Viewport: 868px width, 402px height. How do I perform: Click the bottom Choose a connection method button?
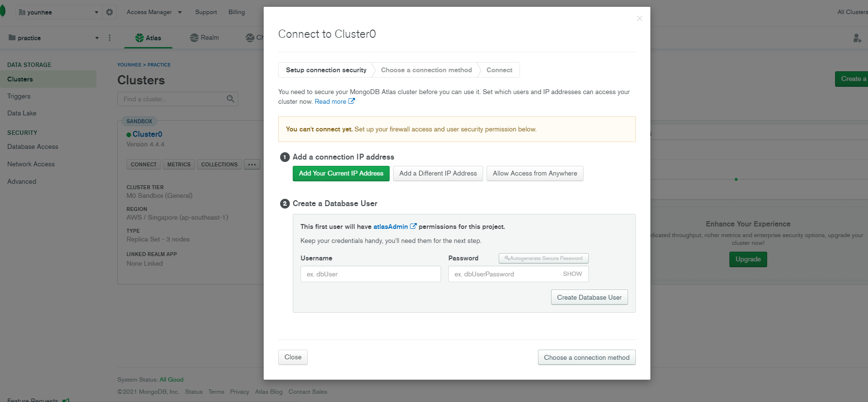pyautogui.click(x=586, y=357)
